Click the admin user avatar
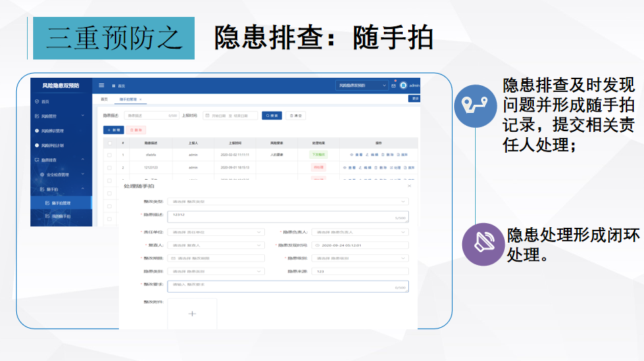Viewport: 644px width, 361px height. (403, 86)
